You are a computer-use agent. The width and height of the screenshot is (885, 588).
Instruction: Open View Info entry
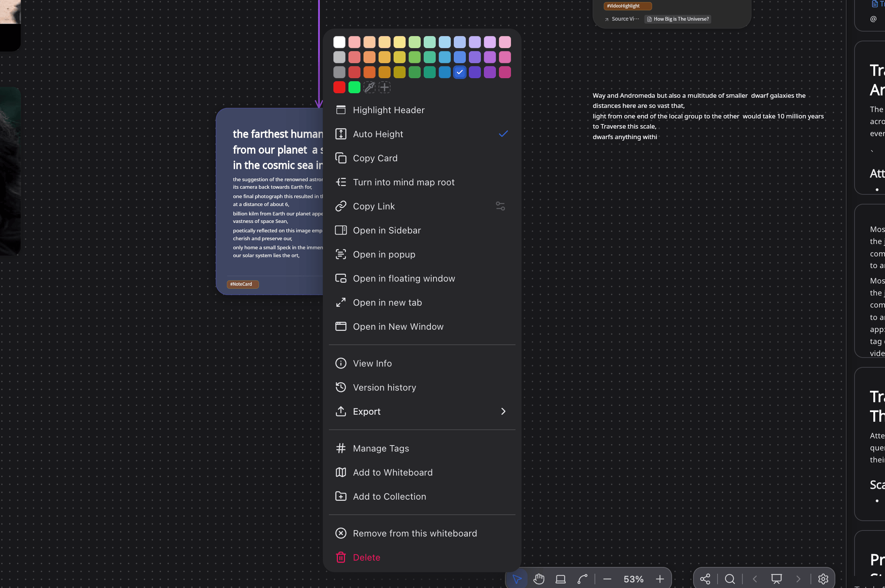point(422,363)
